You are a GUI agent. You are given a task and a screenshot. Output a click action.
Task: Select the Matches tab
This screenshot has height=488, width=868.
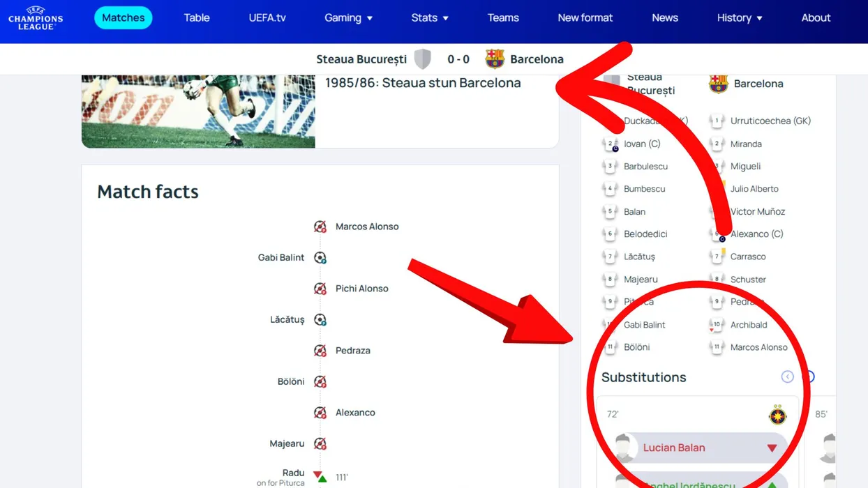coord(124,18)
